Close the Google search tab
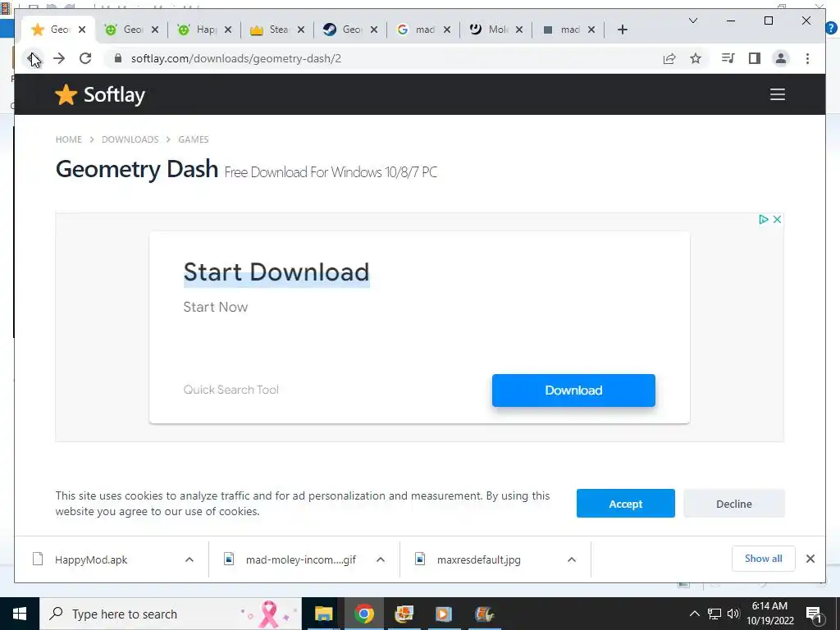 click(447, 30)
